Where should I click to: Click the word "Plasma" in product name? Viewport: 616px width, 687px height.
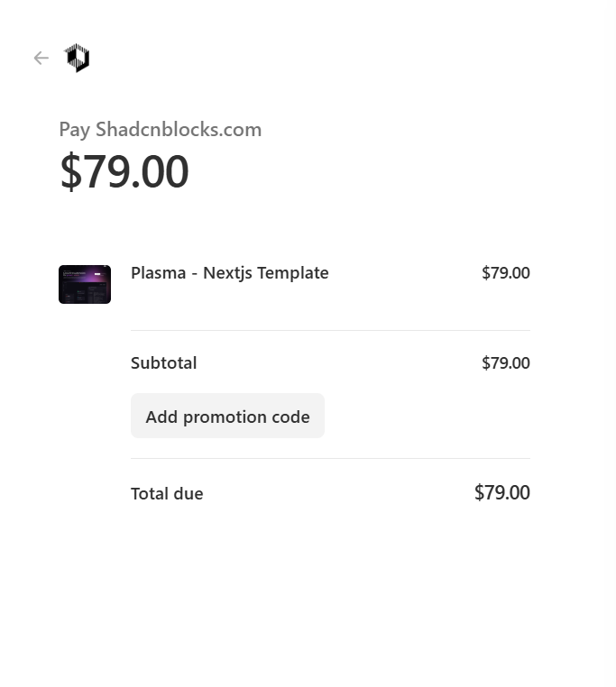click(x=158, y=273)
